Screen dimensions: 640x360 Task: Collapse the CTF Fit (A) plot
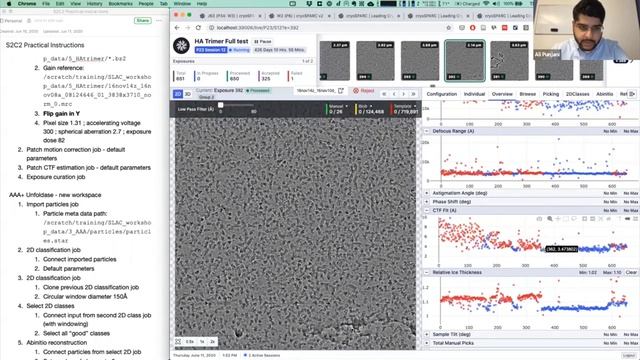point(427,210)
